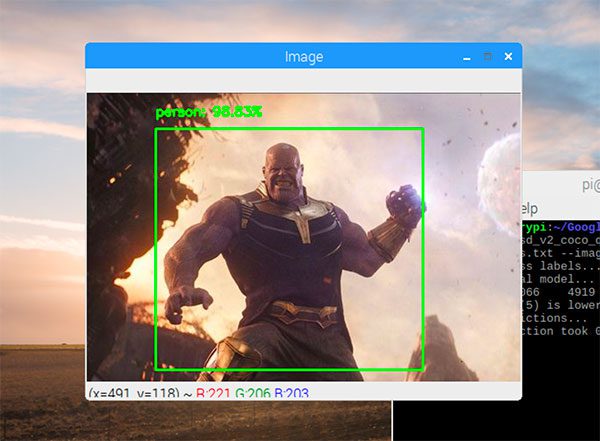
Task: Click the empty toolbar of Image window
Action: click(303, 80)
